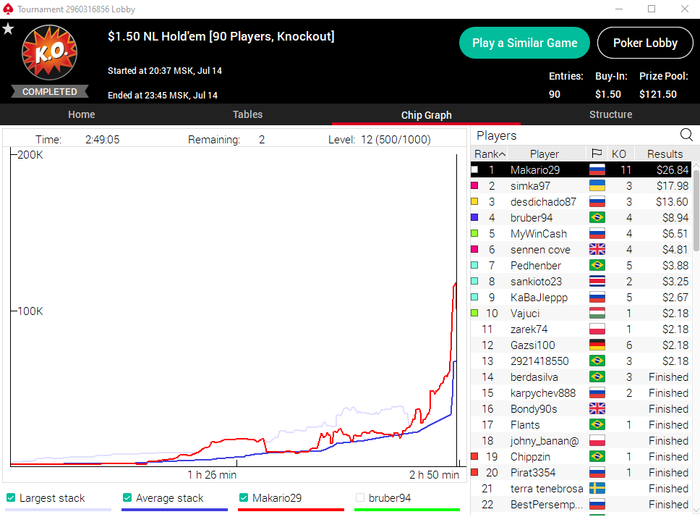Image resolution: width=700 pixels, height=517 pixels.
Task: Select player 2921418550 in list
Action: click(581, 361)
